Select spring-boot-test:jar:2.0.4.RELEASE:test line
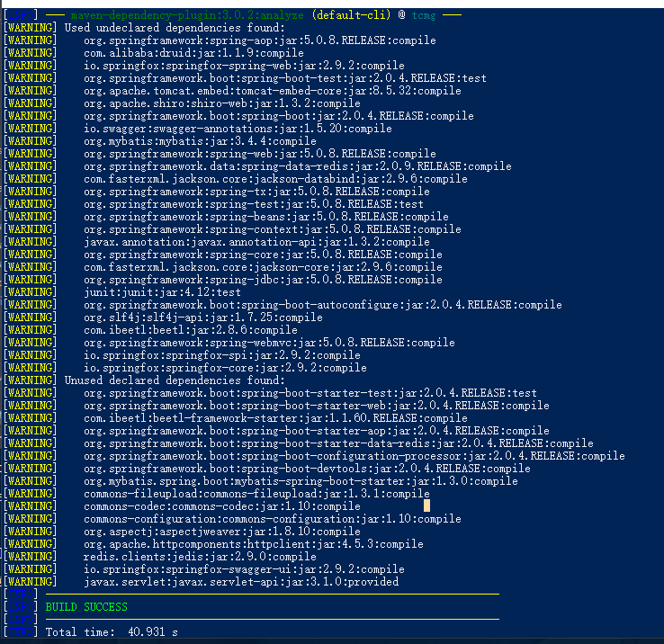This screenshot has height=644, width=664. tap(285, 78)
